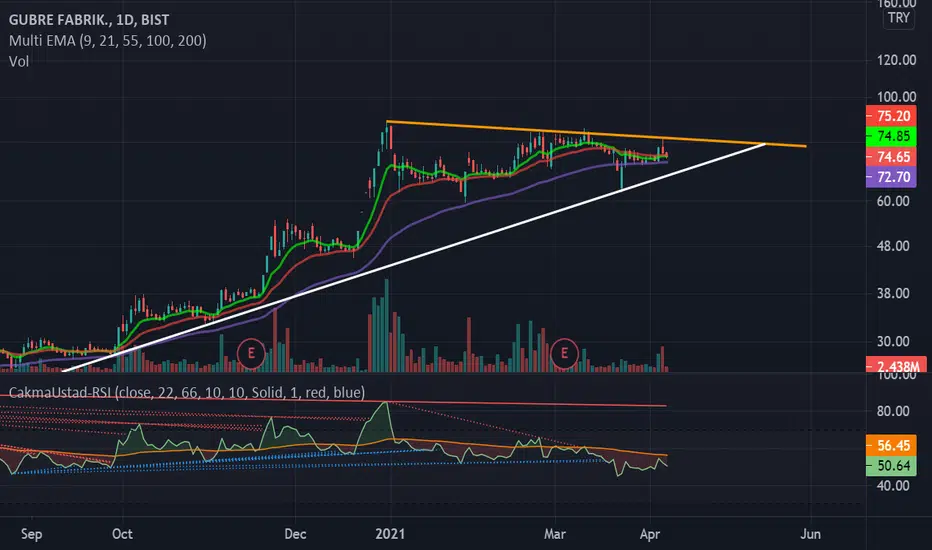The width and height of the screenshot is (932, 550).
Task: Click the right earnings E marker
Action: point(563,353)
